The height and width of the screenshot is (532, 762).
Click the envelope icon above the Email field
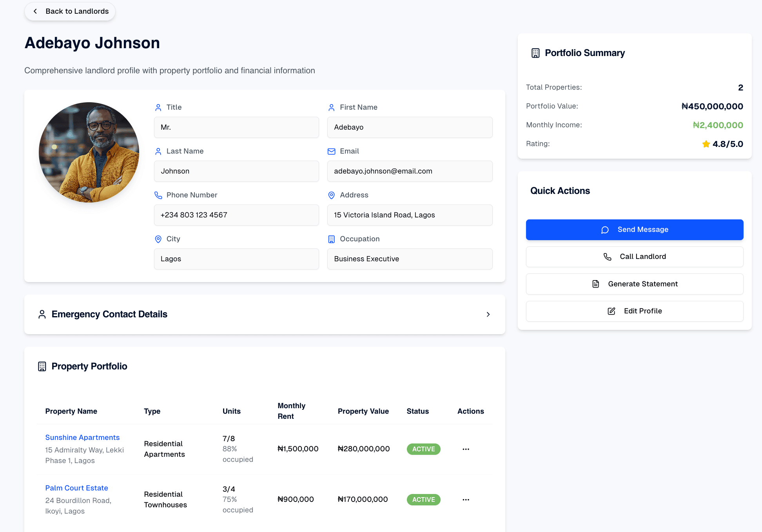click(x=332, y=151)
